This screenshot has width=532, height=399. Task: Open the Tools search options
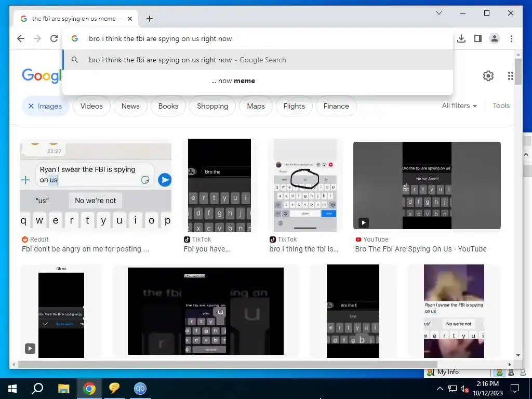tap(501, 106)
